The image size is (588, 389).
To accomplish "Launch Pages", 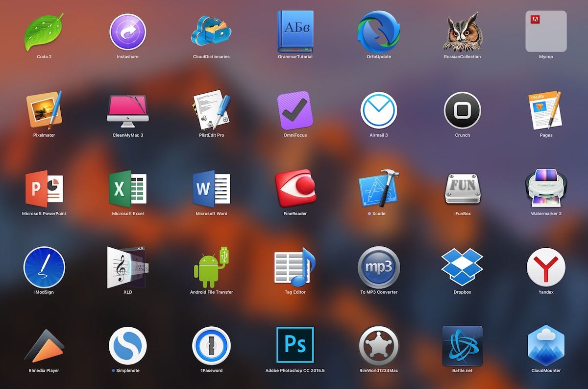I will (546, 110).
